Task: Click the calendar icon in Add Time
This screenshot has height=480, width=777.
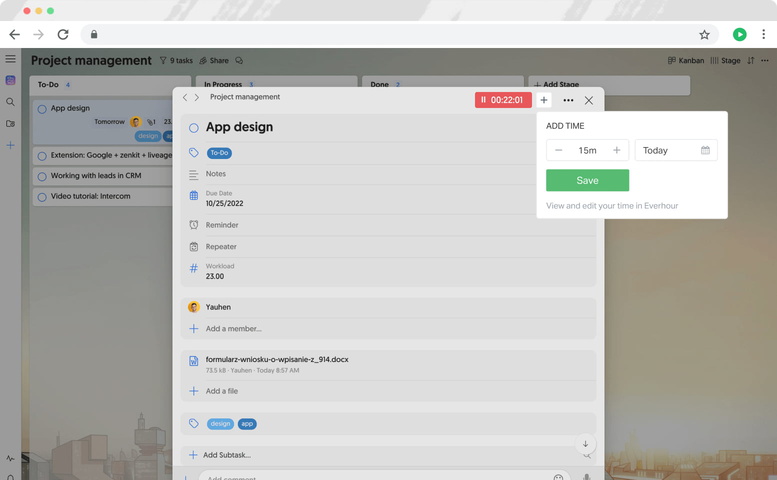Action: 705,150
